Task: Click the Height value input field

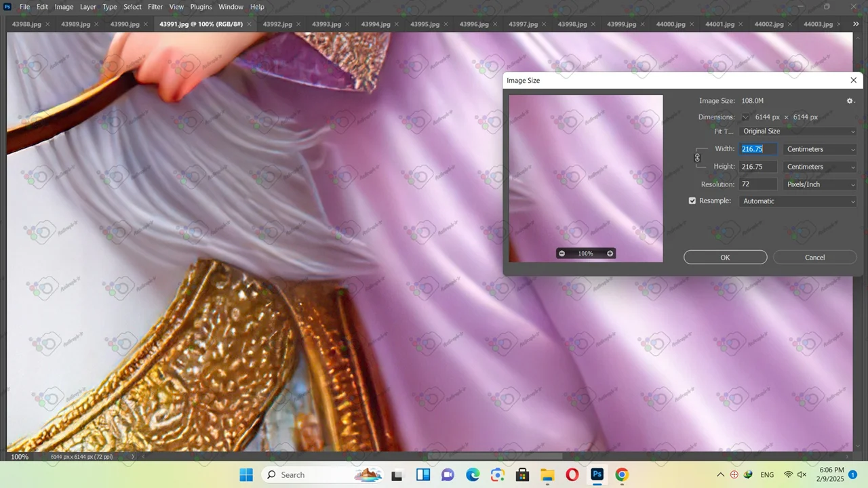Action: tap(757, 167)
